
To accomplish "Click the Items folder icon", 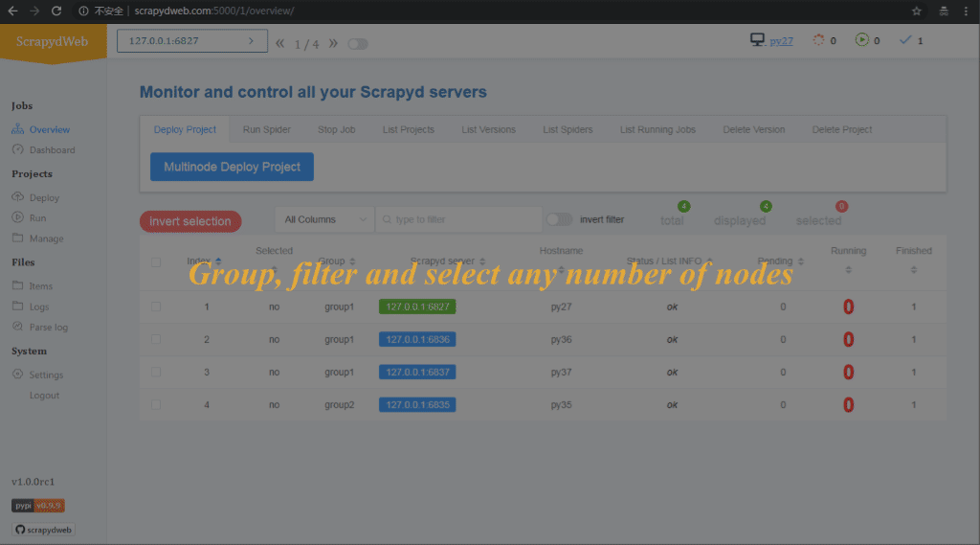I will click(x=17, y=285).
